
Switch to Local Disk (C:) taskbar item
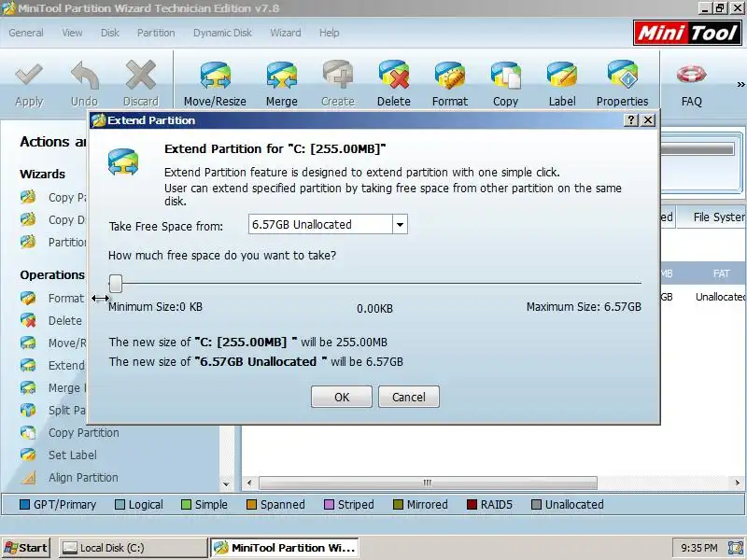(x=133, y=548)
